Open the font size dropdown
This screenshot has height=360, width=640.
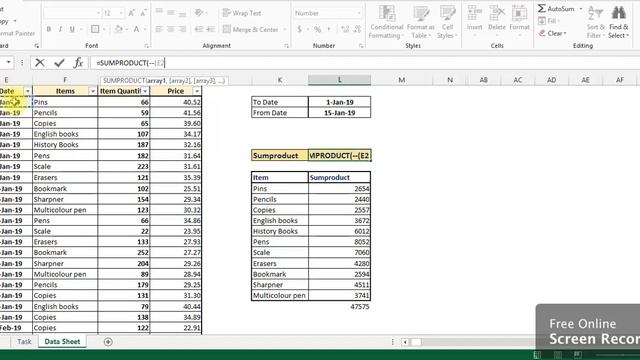120,13
